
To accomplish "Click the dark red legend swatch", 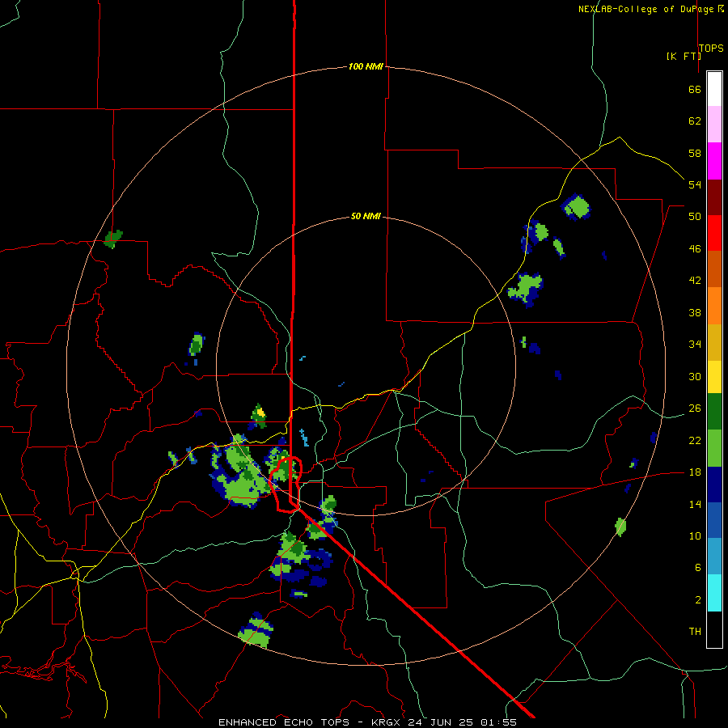I will tap(714, 197).
